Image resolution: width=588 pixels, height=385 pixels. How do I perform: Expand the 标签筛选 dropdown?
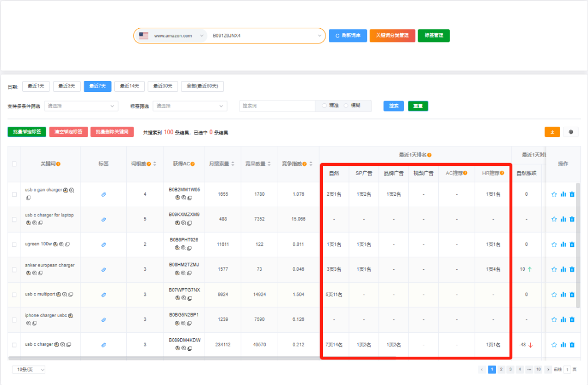click(x=189, y=106)
